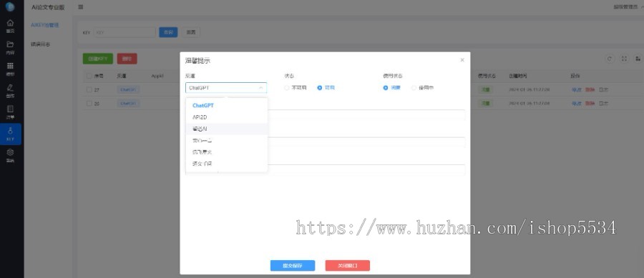Click the red 删除 button above table
The width and height of the screenshot is (644, 278).
tap(127, 59)
